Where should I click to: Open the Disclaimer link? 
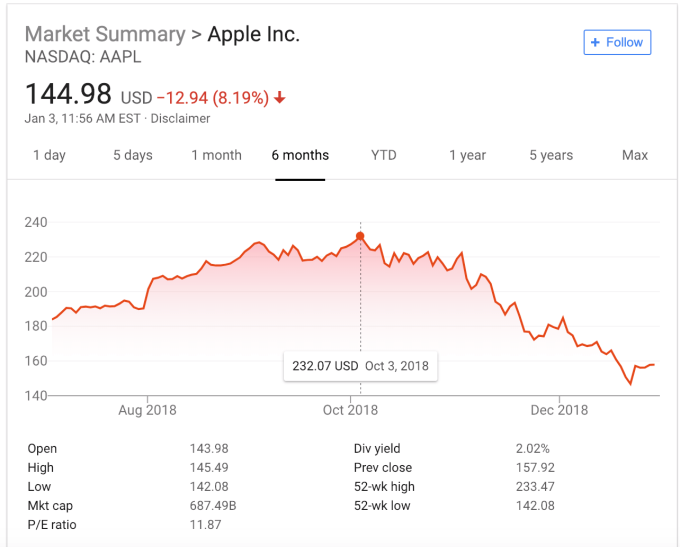coord(180,118)
